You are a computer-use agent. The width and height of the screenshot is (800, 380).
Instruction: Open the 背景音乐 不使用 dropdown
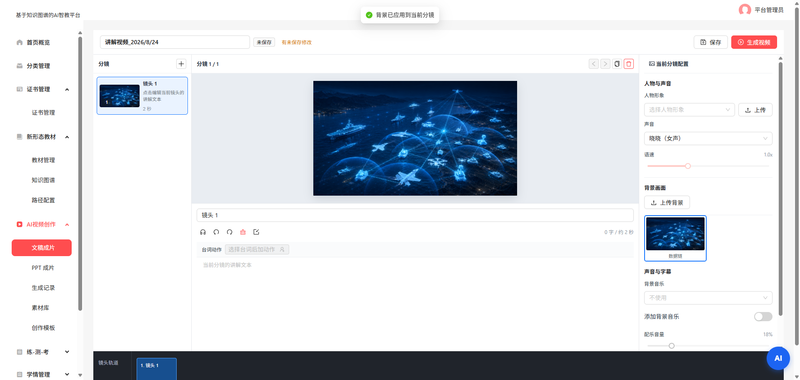tap(708, 298)
